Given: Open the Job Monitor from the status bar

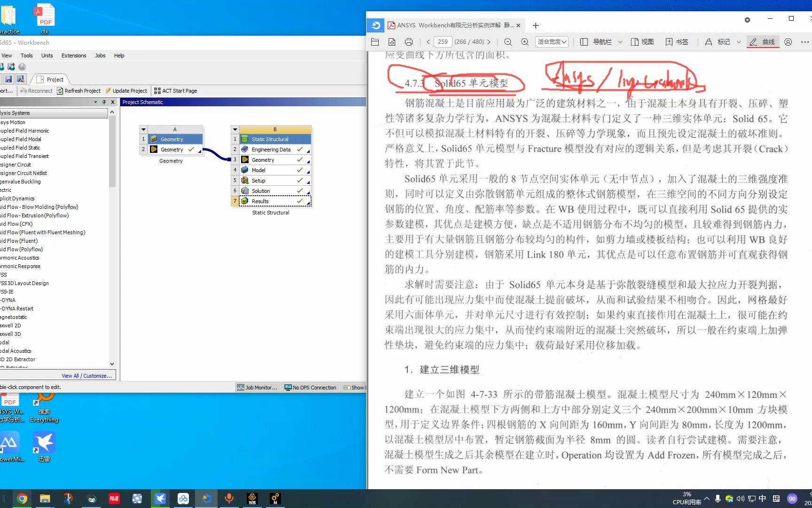Looking at the screenshot, I should 258,387.
